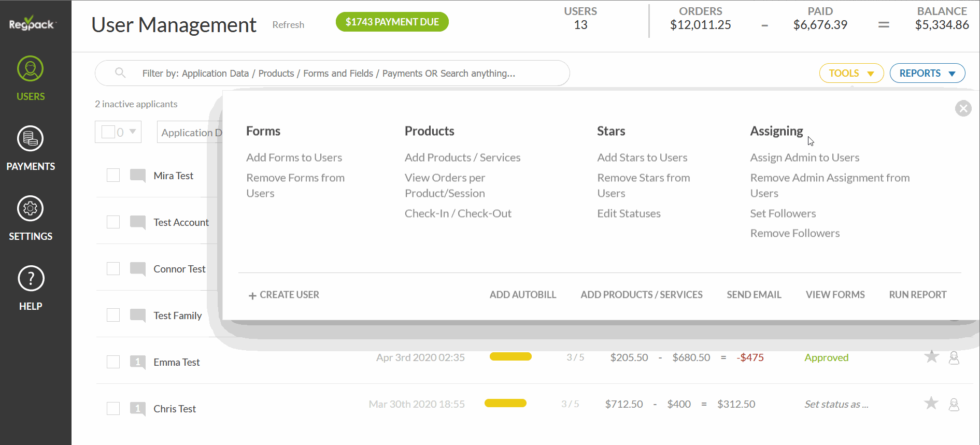Click admin assign icon for Chris Test
The height and width of the screenshot is (445, 980).
(954, 404)
